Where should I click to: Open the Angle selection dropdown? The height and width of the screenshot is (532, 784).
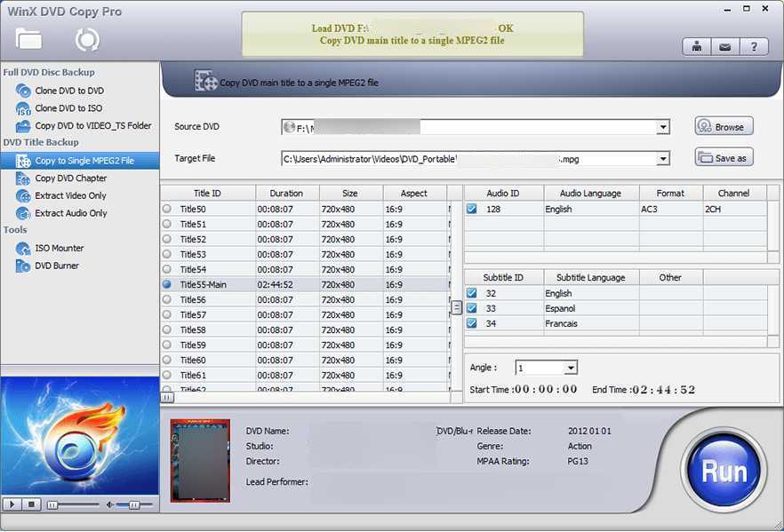(x=571, y=368)
